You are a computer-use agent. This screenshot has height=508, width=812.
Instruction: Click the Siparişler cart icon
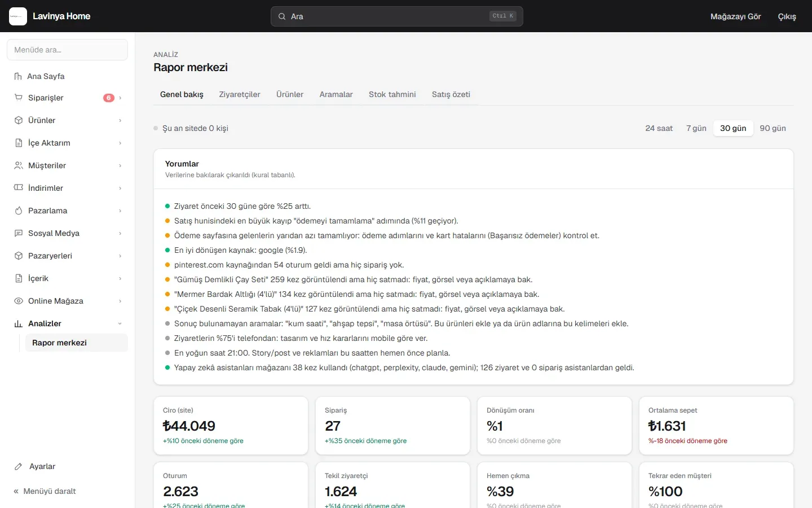click(x=19, y=98)
